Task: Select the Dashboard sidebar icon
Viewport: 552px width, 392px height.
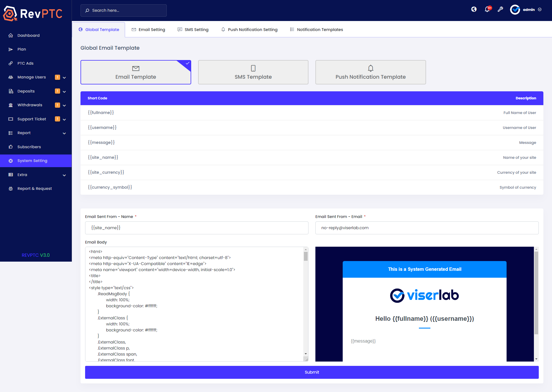Action: coord(11,35)
